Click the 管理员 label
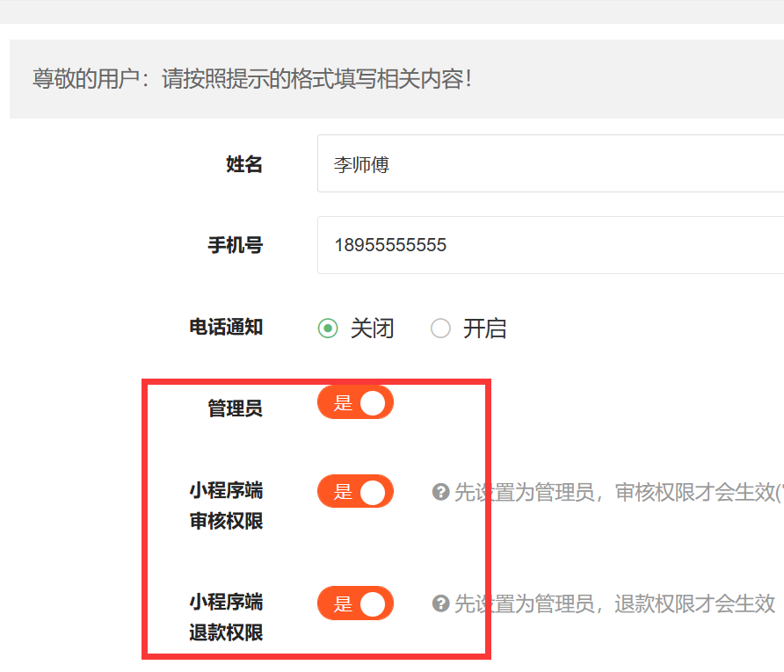Screen dimensions: 784x672 (x=235, y=408)
